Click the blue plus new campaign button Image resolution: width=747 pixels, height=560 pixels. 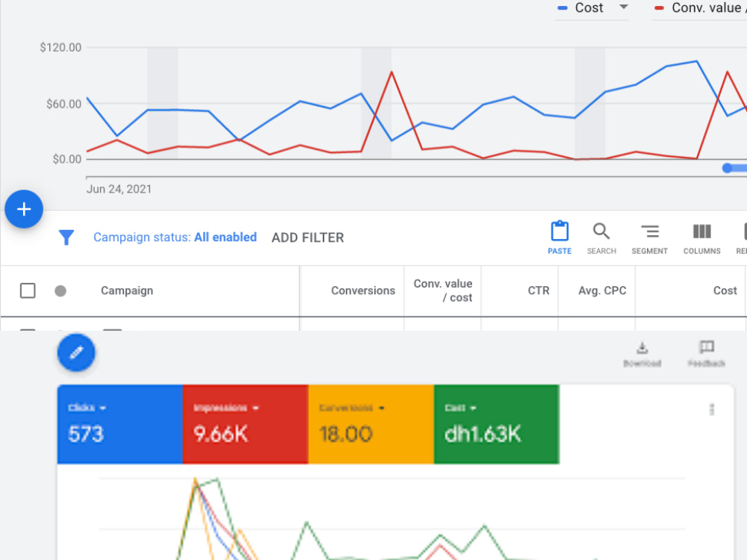[24, 209]
